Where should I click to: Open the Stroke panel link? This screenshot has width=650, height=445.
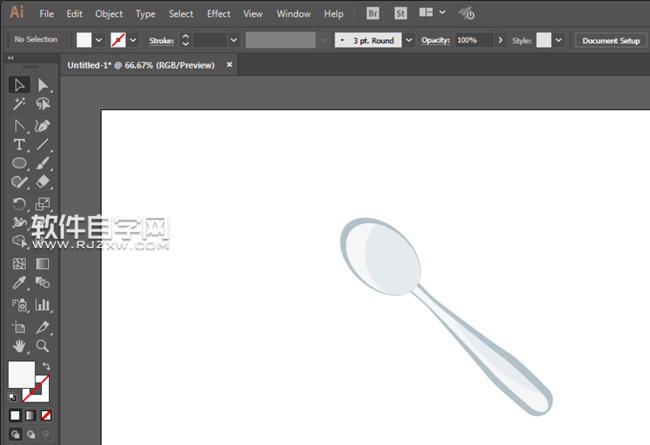point(161,41)
